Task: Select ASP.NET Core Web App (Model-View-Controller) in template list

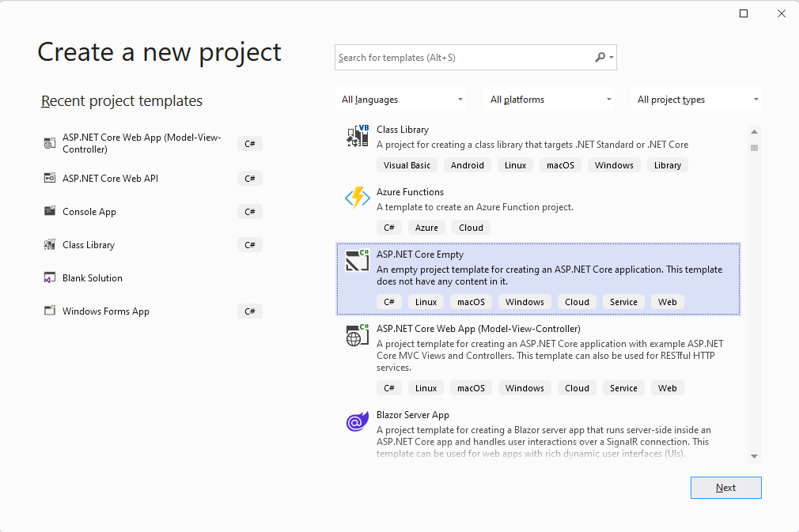Action: pos(479,329)
